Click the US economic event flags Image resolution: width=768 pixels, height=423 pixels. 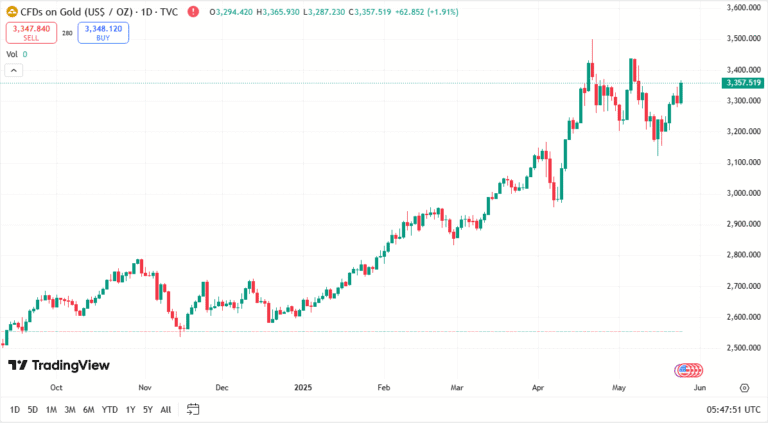point(685,370)
